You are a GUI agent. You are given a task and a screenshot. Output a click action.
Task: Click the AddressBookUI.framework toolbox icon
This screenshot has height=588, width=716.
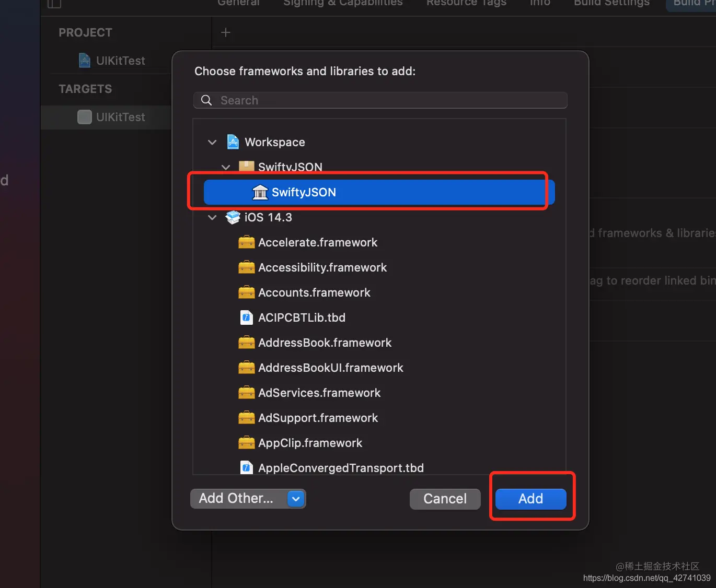click(x=246, y=368)
